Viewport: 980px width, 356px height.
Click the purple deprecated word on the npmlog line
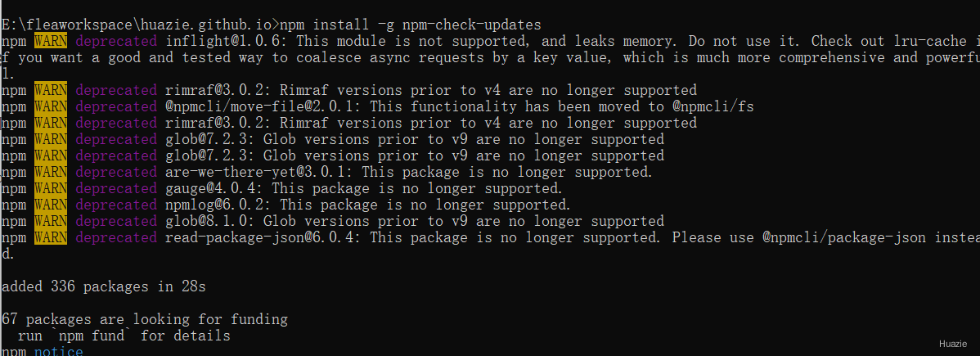[116, 205]
